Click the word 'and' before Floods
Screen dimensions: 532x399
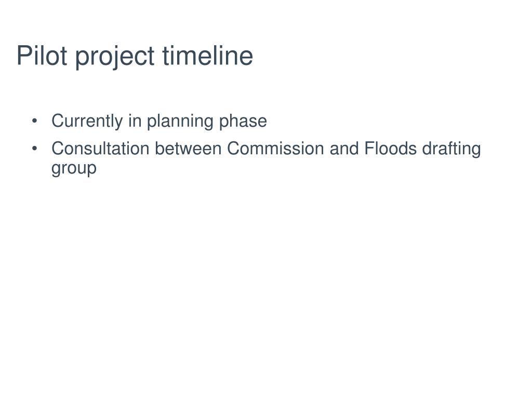click(x=344, y=149)
